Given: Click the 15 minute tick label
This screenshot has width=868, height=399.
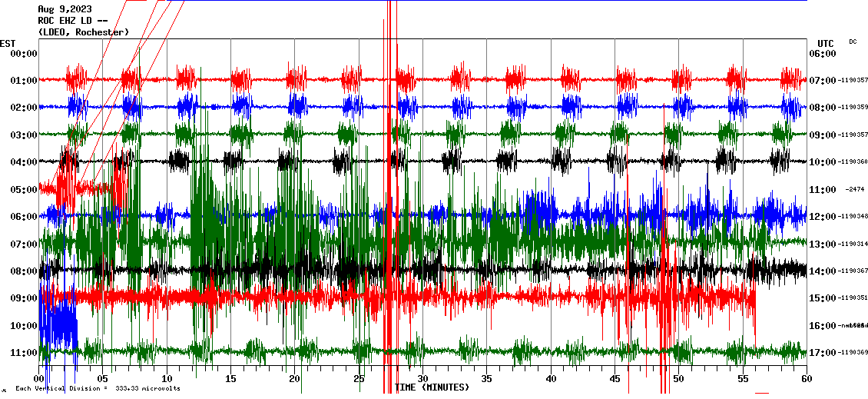Looking at the screenshot, I should (230, 379).
